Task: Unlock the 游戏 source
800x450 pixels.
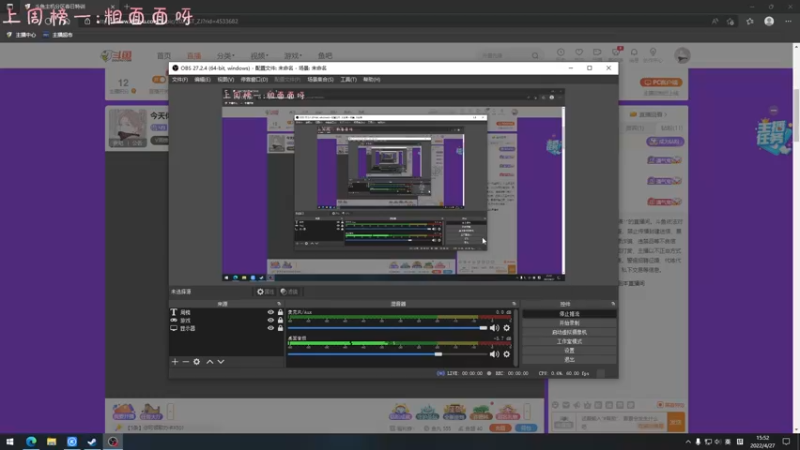Action: coord(280,320)
